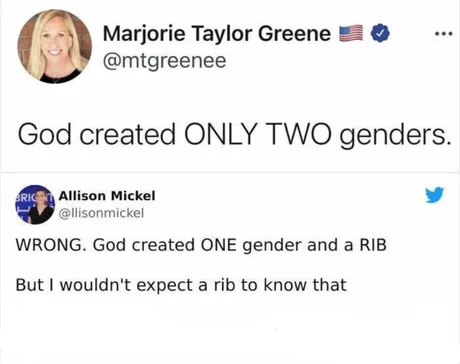460x364 pixels.
Task: Click the 'God created ONLY TWO genders.' tweet text
Action: tap(235, 134)
